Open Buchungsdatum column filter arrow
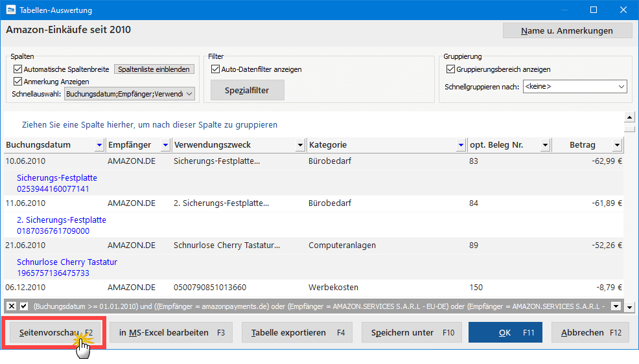This screenshot has height=364, width=639. point(99,145)
